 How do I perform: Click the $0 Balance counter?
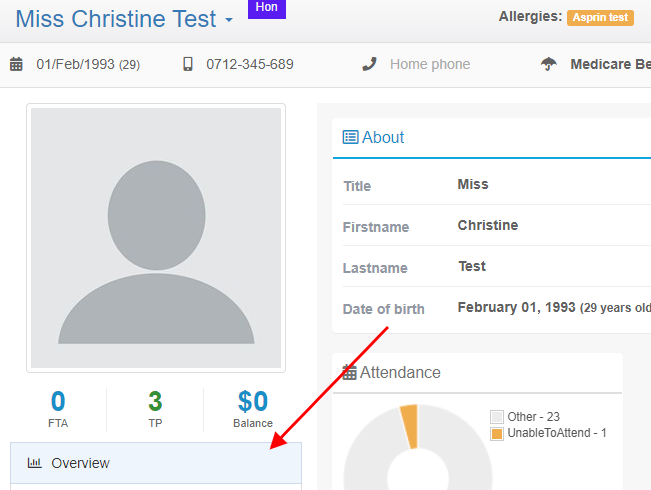click(x=253, y=409)
